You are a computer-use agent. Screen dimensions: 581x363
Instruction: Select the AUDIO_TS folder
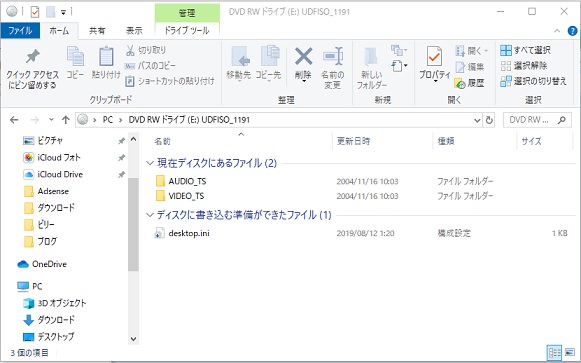[180, 181]
